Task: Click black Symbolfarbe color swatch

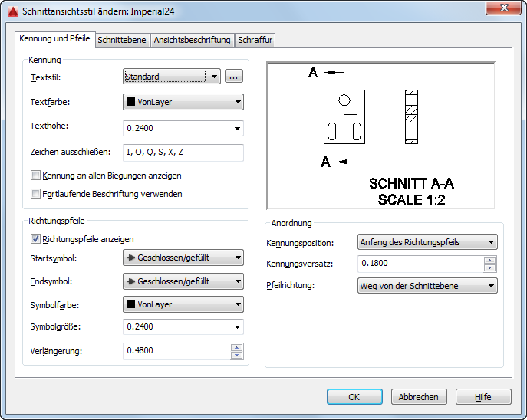Action: coord(130,304)
